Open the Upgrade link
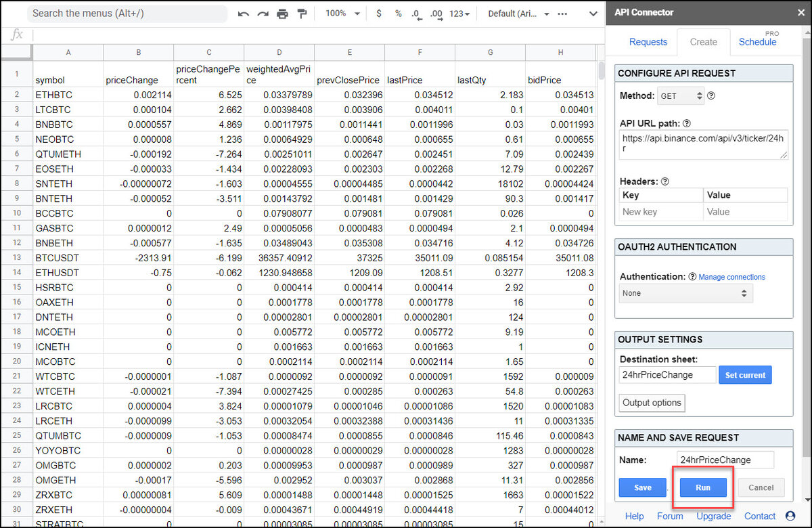 [714, 516]
